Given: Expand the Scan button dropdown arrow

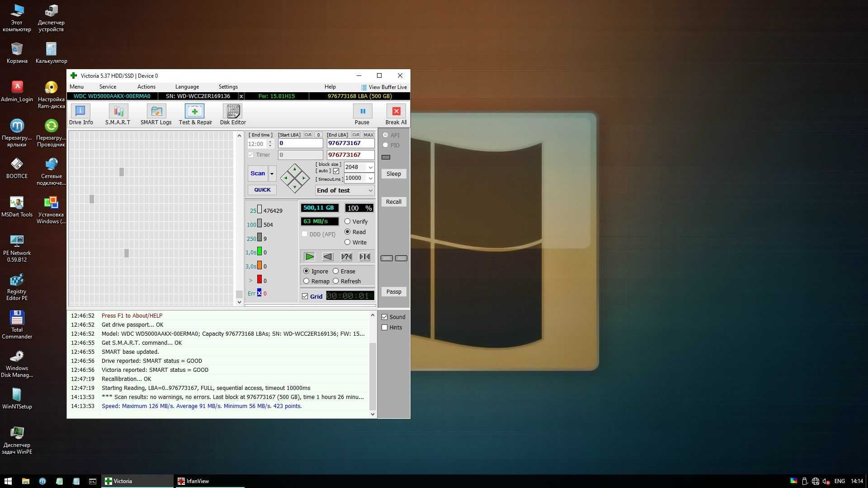Looking at the screenshot, I should [272, 174].
